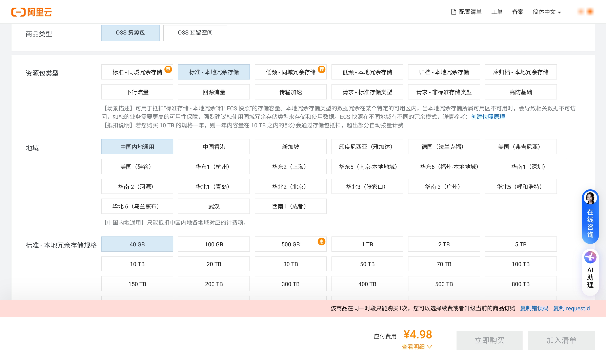Expand 查看明细 price details

point(417,347)
